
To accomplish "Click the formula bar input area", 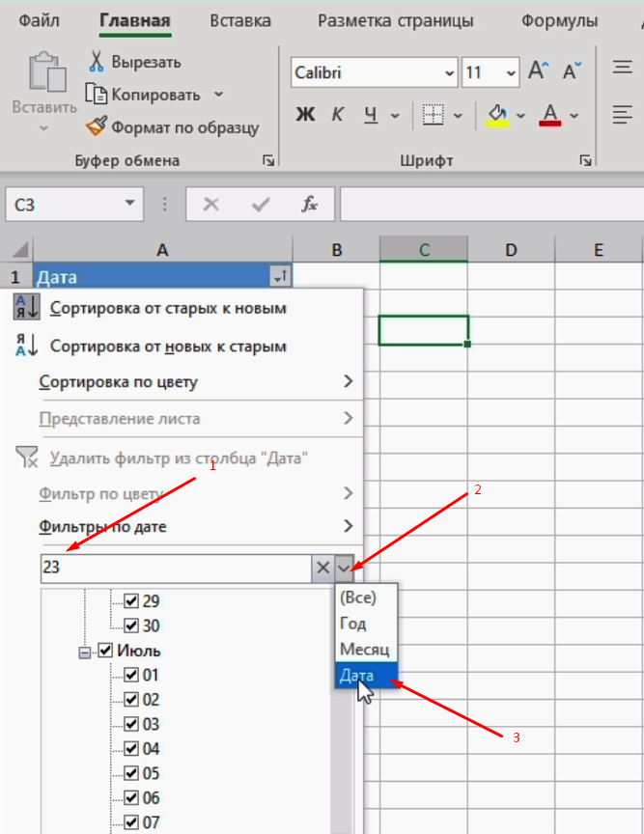I will (491, 205).
